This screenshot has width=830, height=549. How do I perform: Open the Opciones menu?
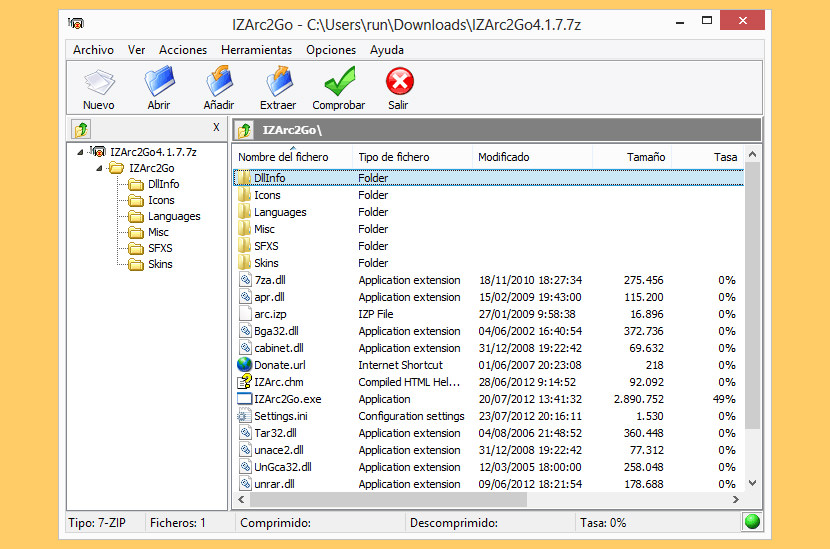331,49
